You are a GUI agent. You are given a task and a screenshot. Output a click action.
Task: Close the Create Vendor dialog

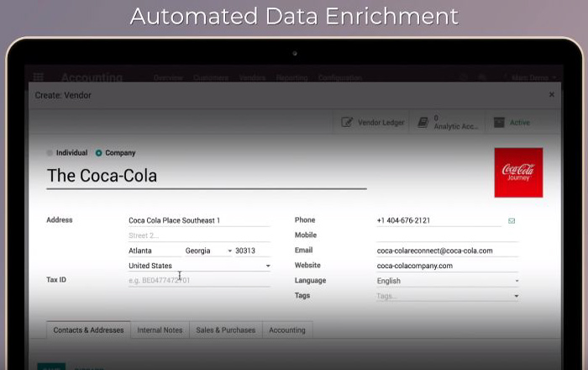[x=552, y=94]
